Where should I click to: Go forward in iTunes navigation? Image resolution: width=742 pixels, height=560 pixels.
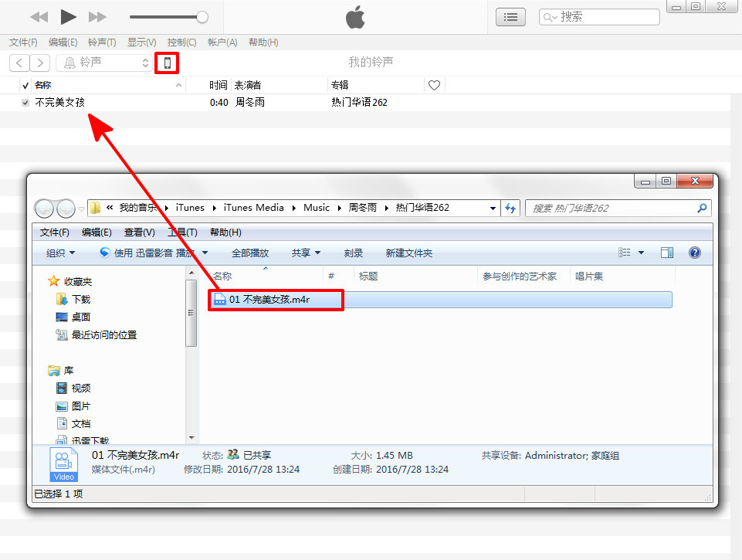(x=40, y=63)
